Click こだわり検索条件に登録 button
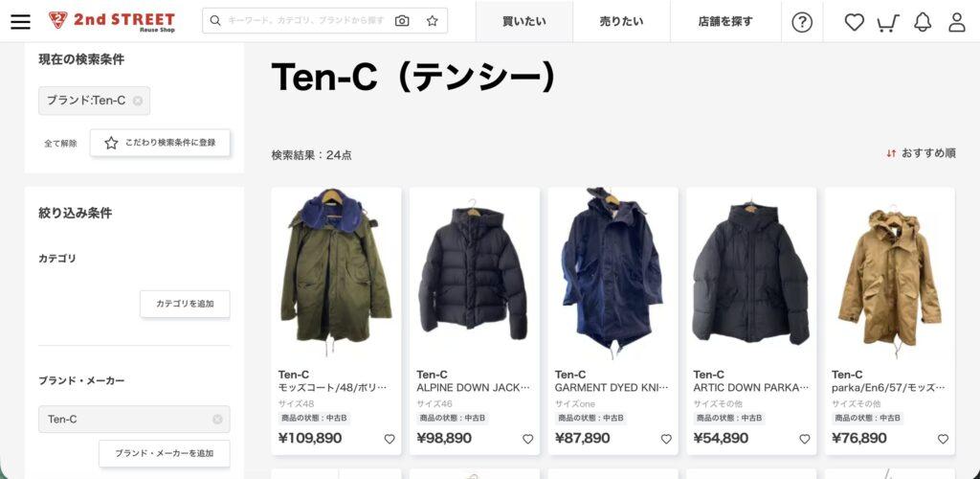 click(160, 143)
